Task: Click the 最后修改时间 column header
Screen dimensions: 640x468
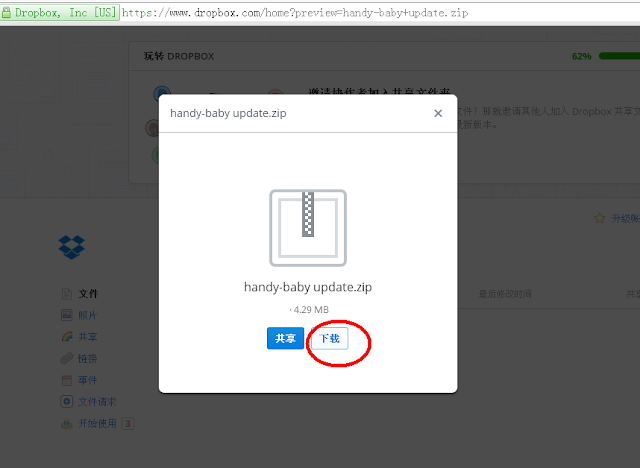Action: coord(505,294)
